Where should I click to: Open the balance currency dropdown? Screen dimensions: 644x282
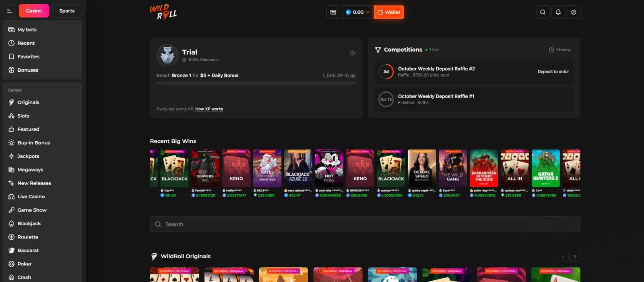(357, 12)
